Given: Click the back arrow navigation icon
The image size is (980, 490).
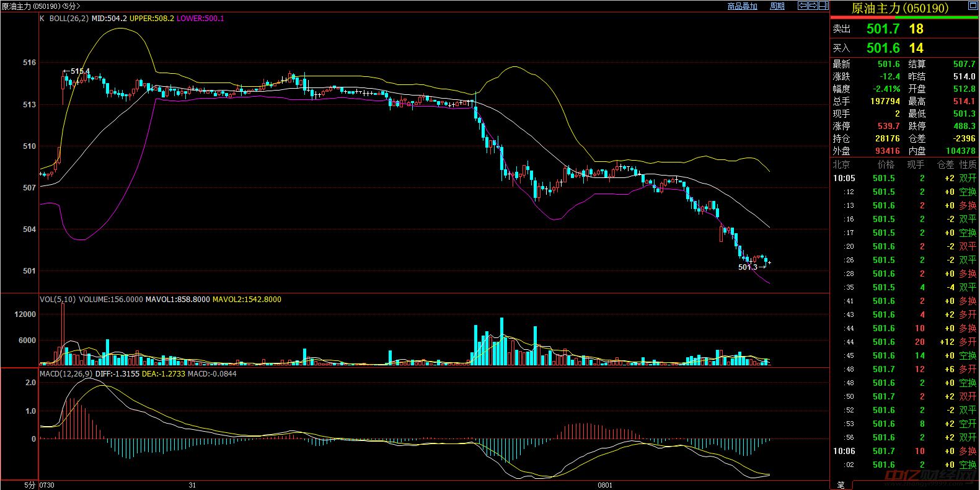Looking at the screenshot, I should (x=803, y=6).
